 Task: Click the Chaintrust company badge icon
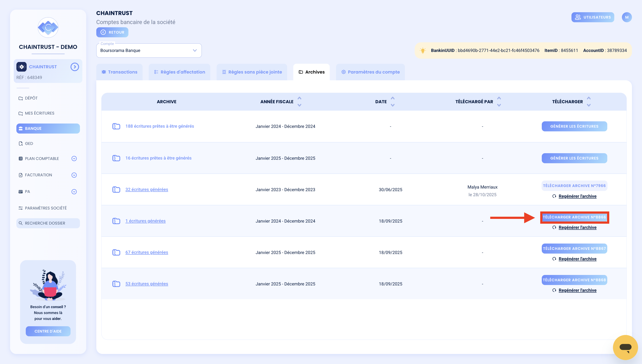pos(21,67)
